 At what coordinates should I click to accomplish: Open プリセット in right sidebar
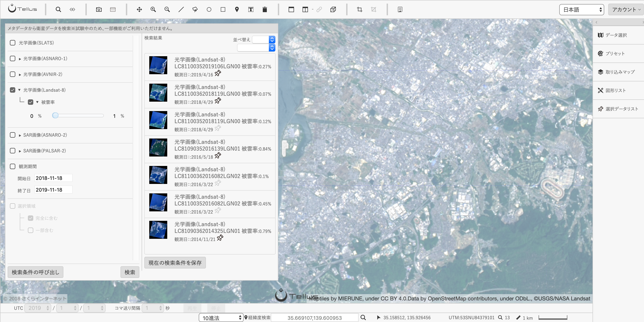[x=618, y=54]
